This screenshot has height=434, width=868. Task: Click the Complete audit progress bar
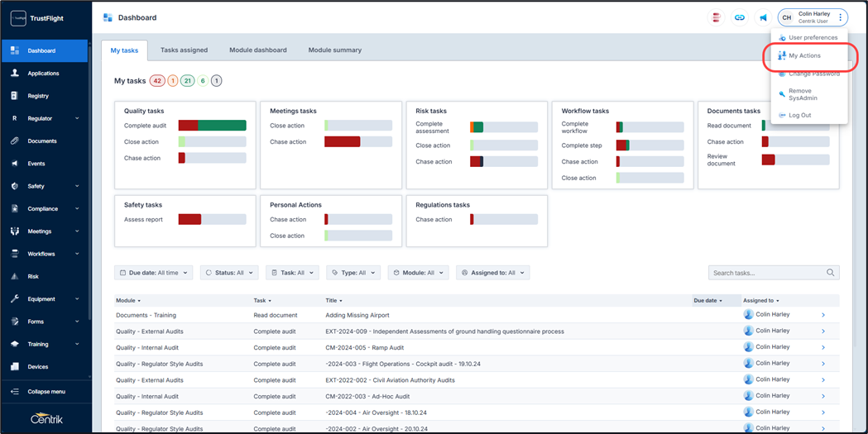(x=212, y=126)
